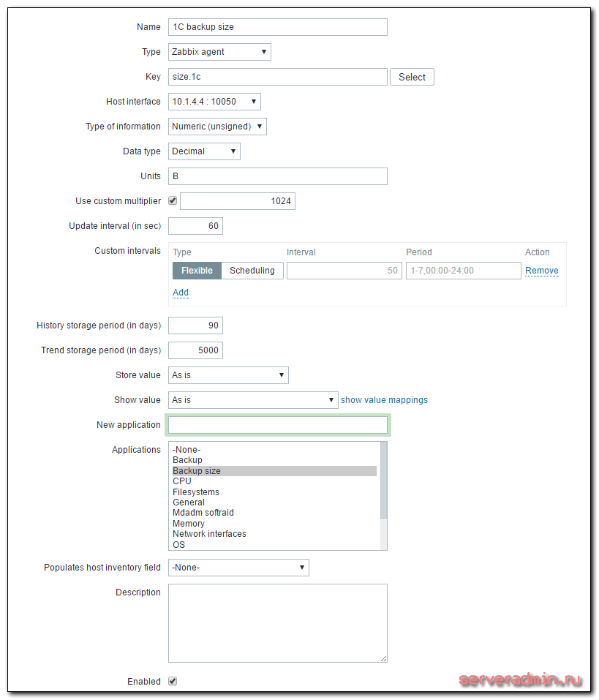
Task: Select the Flexible interval type
Action: [197, 271]
